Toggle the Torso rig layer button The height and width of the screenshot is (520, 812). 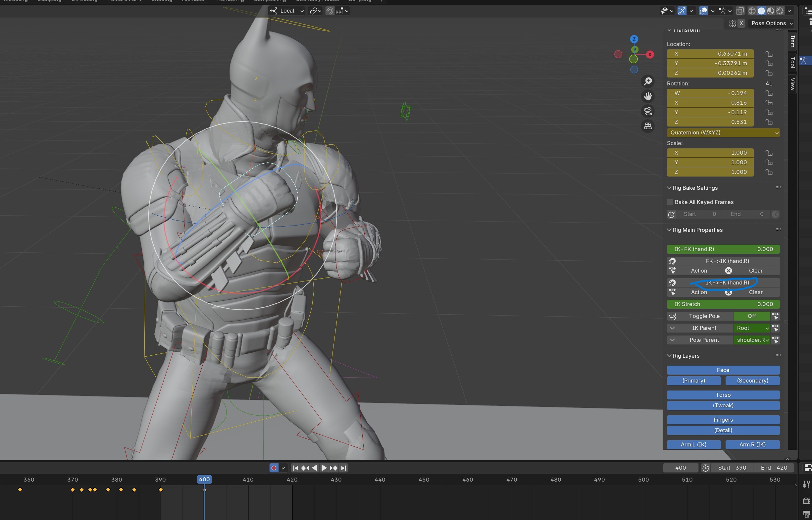click(723, 395)
